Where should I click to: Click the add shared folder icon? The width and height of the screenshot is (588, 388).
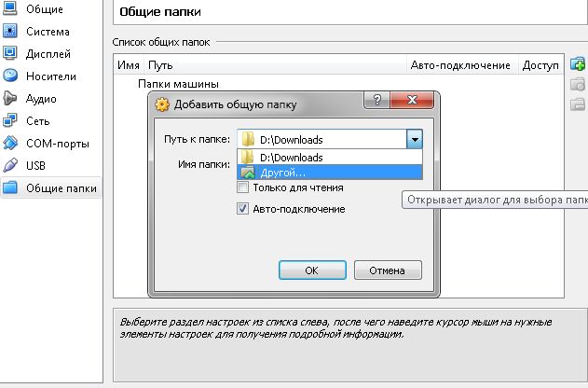click(x=577, y=65)
